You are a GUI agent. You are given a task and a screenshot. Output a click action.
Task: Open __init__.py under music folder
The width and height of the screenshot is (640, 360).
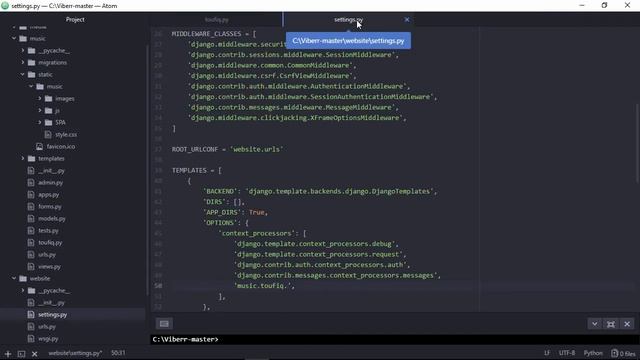pos(51,171)
